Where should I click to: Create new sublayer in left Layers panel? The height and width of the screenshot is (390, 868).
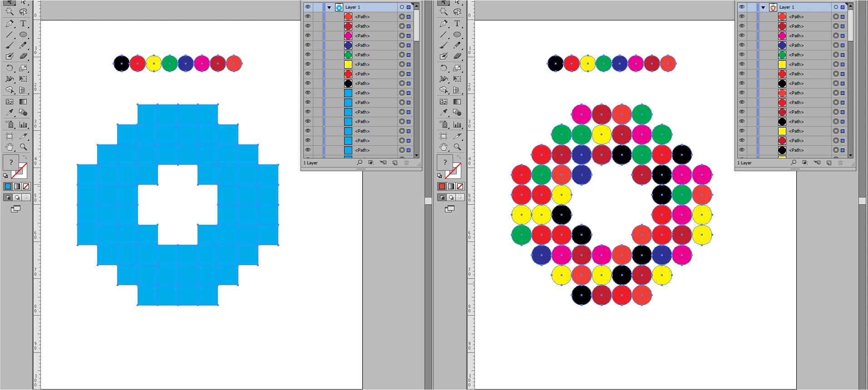(383, 163)
